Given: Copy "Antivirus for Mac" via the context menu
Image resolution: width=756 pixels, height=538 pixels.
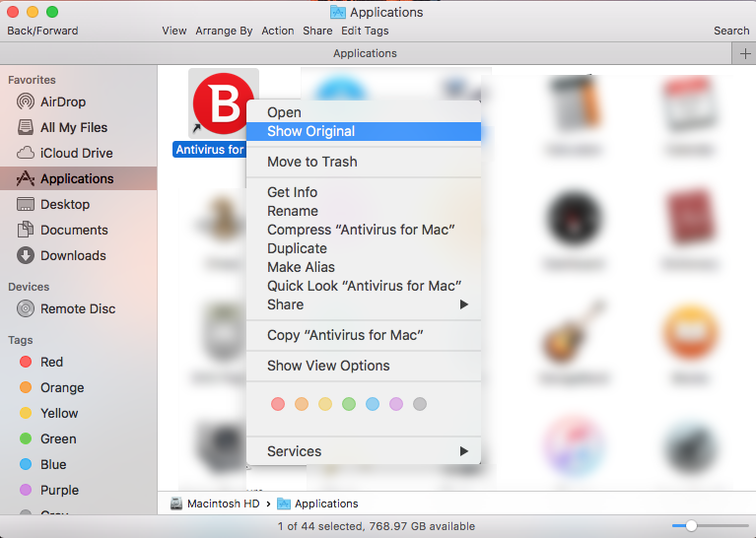Looking at the screenshot, I should click(x=364, y=335).
